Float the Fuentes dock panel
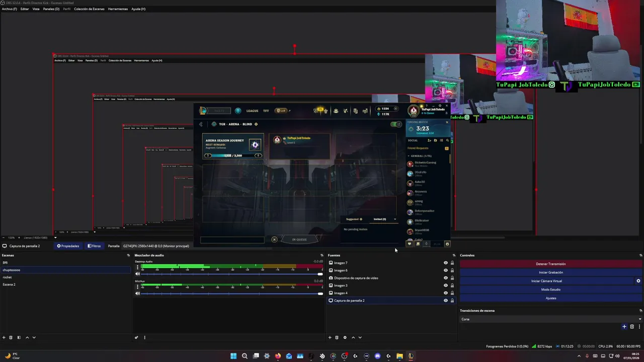The height and width of the screenshot is (362, 644). 454,255
